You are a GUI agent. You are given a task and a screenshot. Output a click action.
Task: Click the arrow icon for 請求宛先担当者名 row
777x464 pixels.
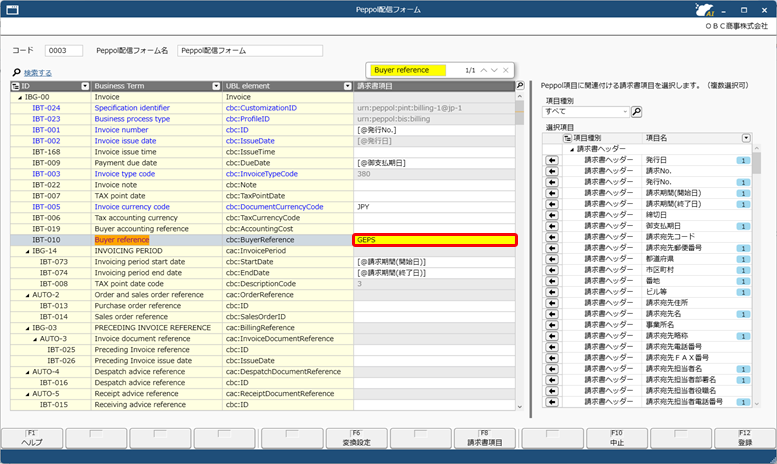click(552, 369)
